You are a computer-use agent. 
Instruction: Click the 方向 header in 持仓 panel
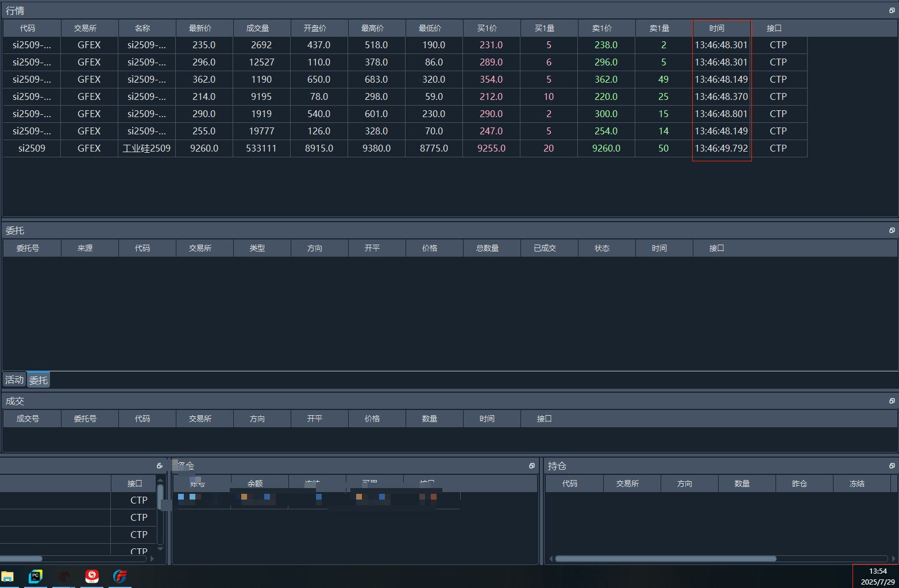point(689,483)
